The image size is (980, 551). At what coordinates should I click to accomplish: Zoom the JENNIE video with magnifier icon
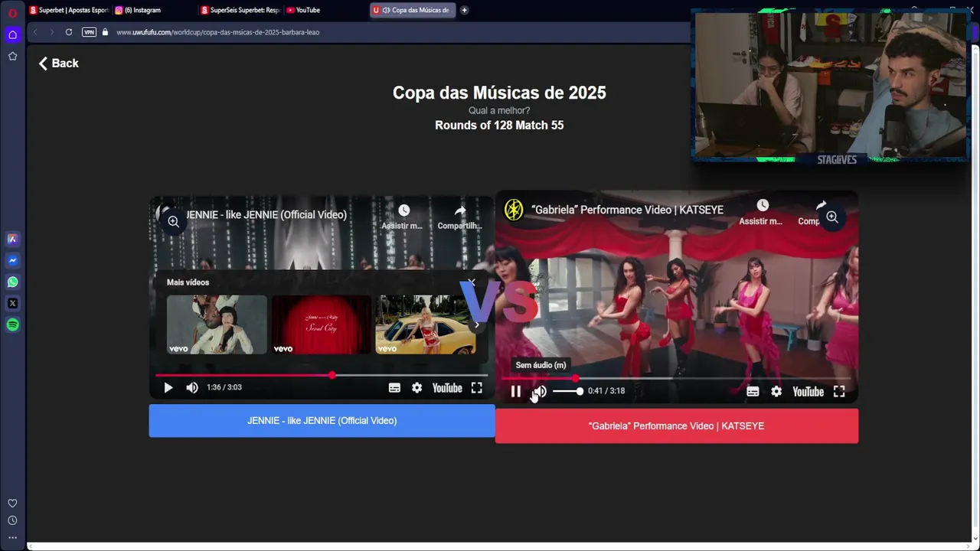pyautogui.click(x=174, y=221)
